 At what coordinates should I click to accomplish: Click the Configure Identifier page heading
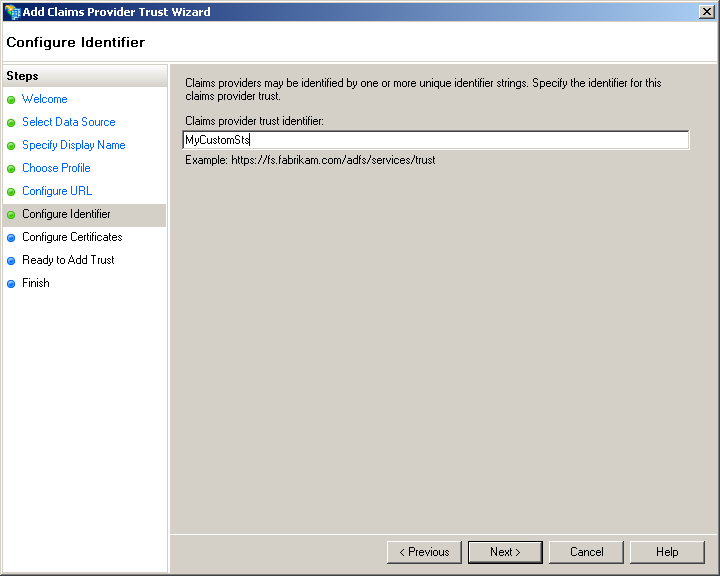(76, 42)
